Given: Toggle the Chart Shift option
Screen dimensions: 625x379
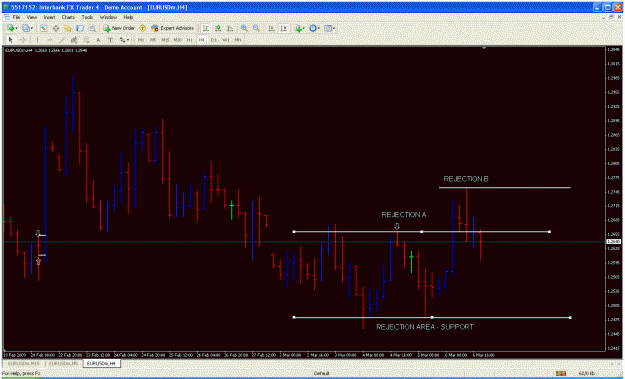Looking at the screenshot, I should coord(284,28).
